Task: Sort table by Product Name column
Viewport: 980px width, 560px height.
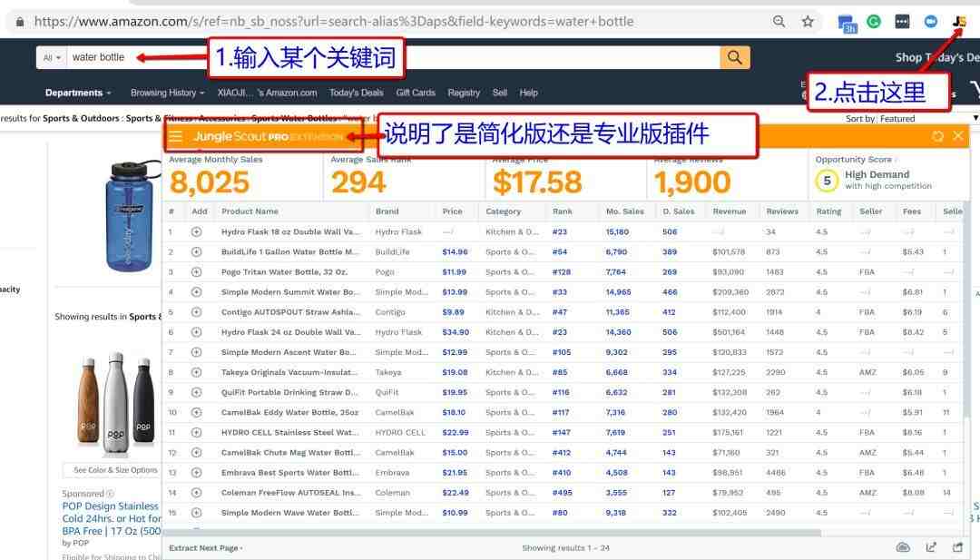Action: (x=250, y=211)
